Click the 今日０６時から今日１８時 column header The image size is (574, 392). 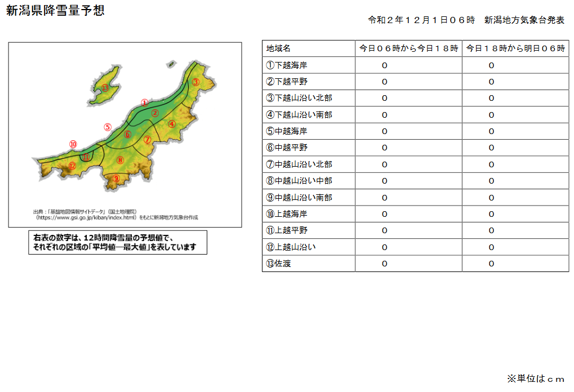pos(407,48)
